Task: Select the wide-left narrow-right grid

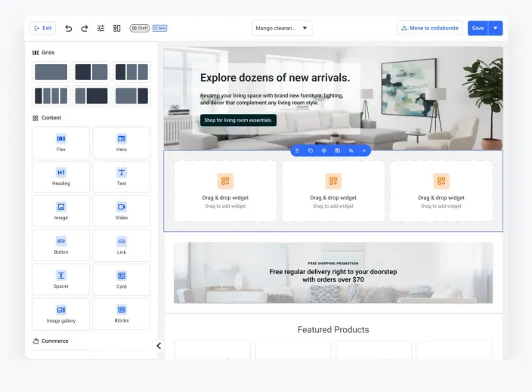Action: 131,96
